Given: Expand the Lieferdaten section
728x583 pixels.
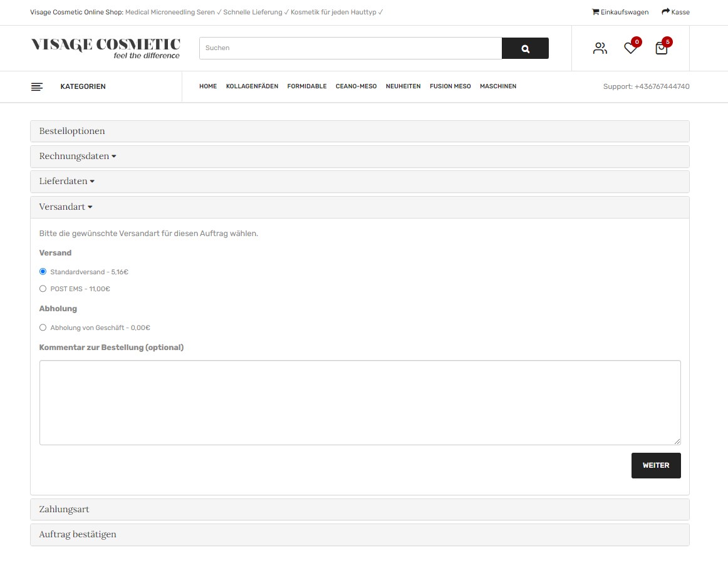Looking at the screenshot, I should coord(66,182).
